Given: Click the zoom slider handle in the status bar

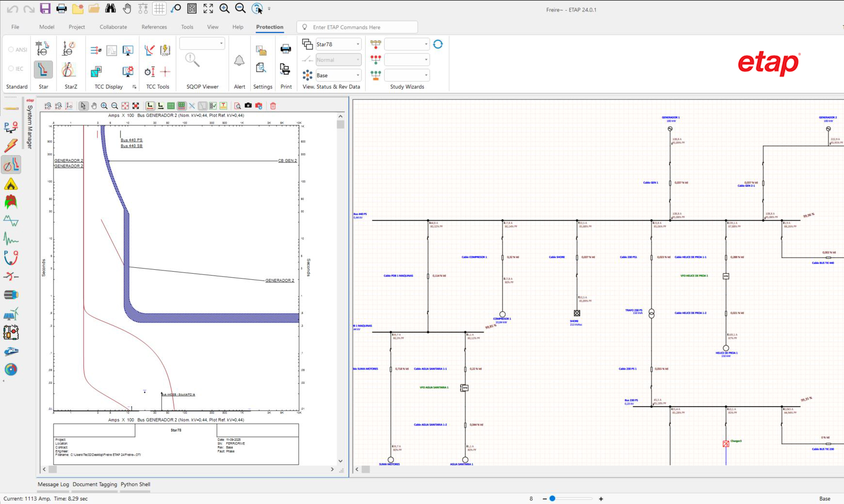Looking at the screenshot, I should (552, 499).
